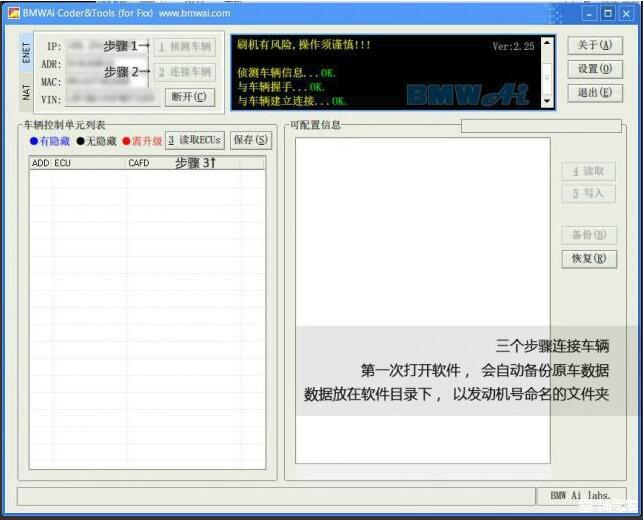Screen dimensions: 643x520
Task: Click the black 无隐藏 legend dot
Action: [x=80, y=141]
